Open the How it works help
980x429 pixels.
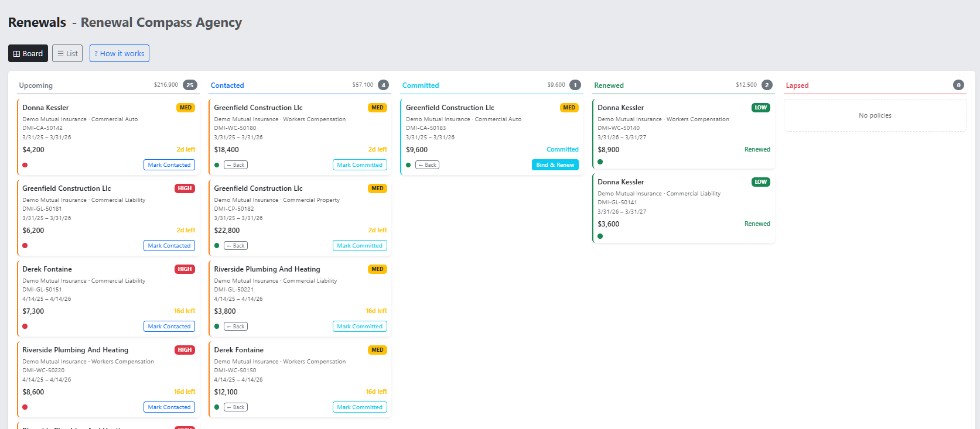coord(119,53)
